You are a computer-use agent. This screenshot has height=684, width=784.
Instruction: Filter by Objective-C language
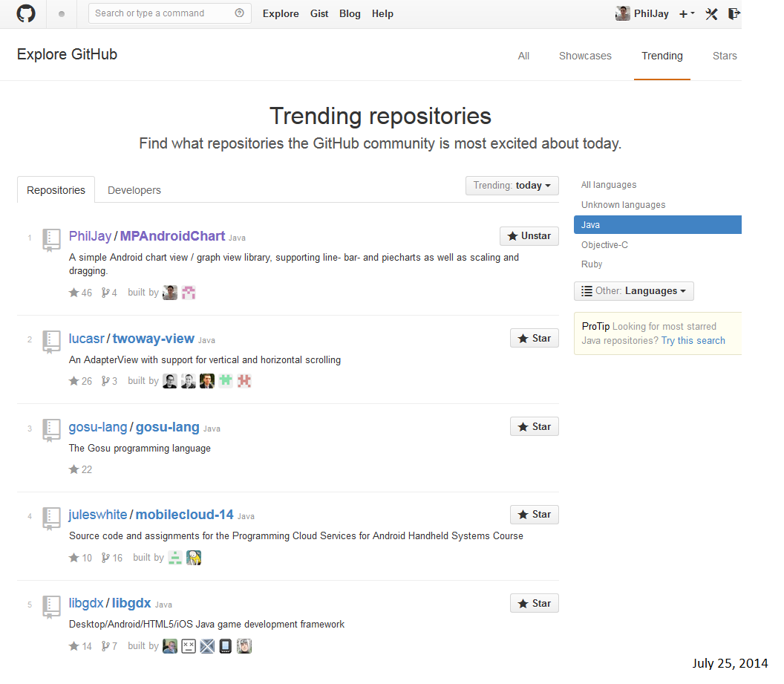pyautogui.click(x=604, y=244)
